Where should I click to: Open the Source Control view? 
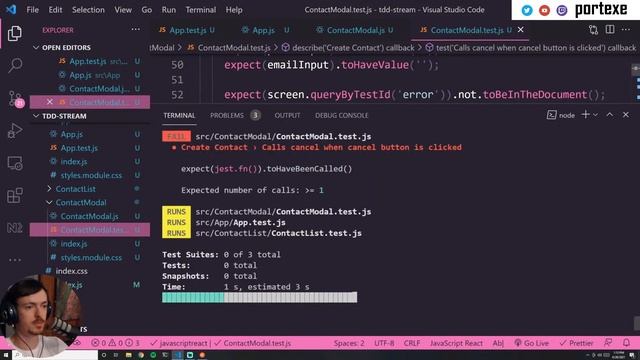click(x=16, y=98)
